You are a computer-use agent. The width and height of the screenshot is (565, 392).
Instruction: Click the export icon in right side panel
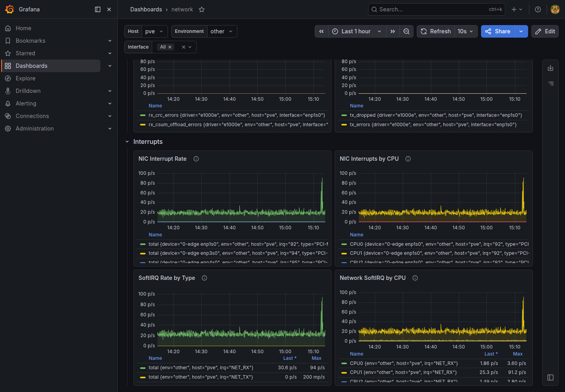(x=550, y=68)
